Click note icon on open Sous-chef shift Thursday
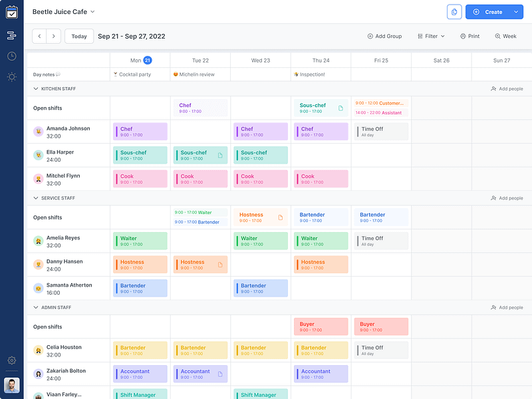Screen dimensions: 532x399 pos(340,108)
